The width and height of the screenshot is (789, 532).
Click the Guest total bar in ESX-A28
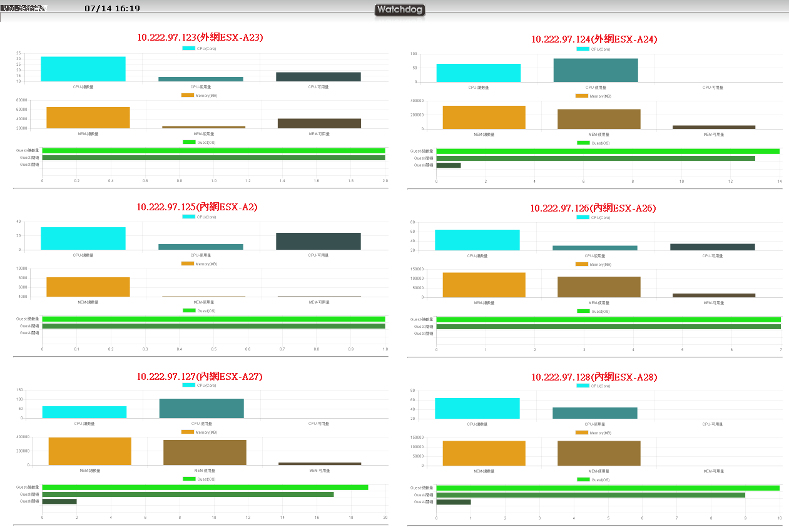pyautogui.click(x=608, y=488)
